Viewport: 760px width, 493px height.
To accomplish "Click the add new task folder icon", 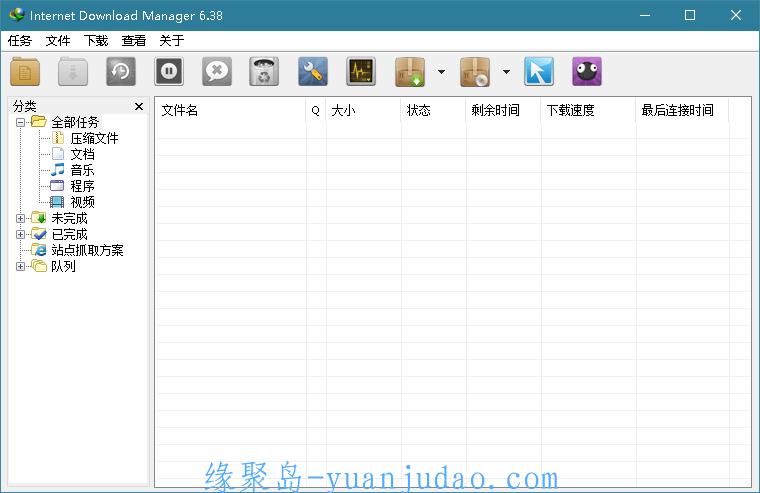I will pyautogui.click(x=25, y=72).
